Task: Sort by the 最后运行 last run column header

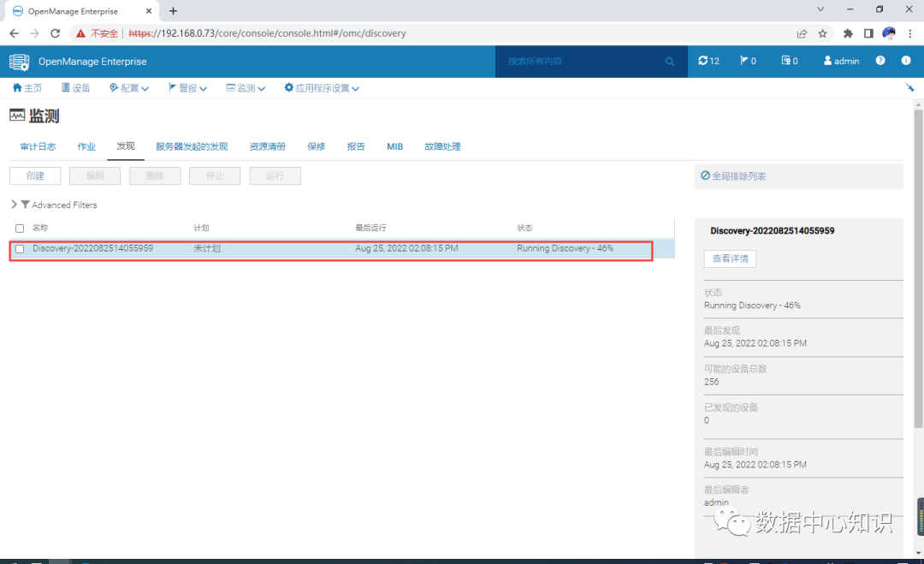Action: pos(370,228)
